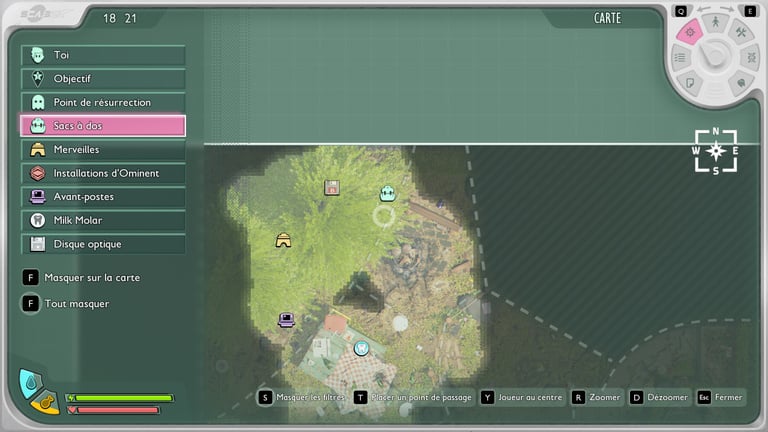The image size is (768, 432).
Task: Click the player position ring on the map
Action: (384, 216)
